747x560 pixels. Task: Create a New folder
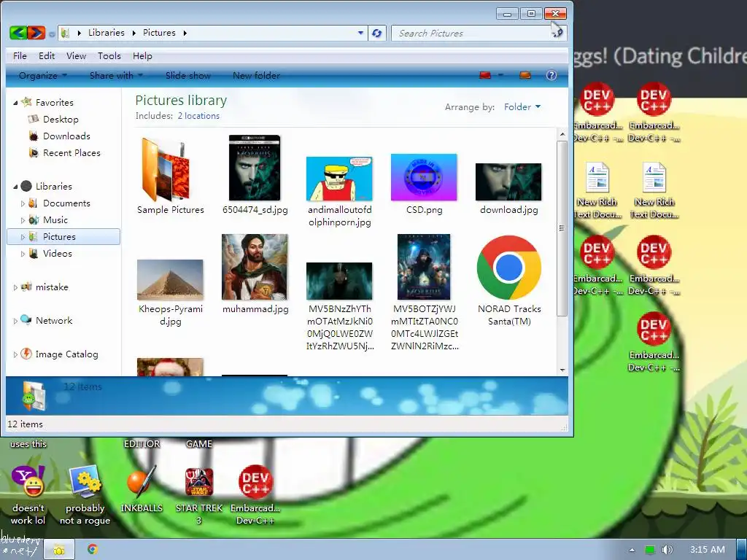(x=256, y=75)
